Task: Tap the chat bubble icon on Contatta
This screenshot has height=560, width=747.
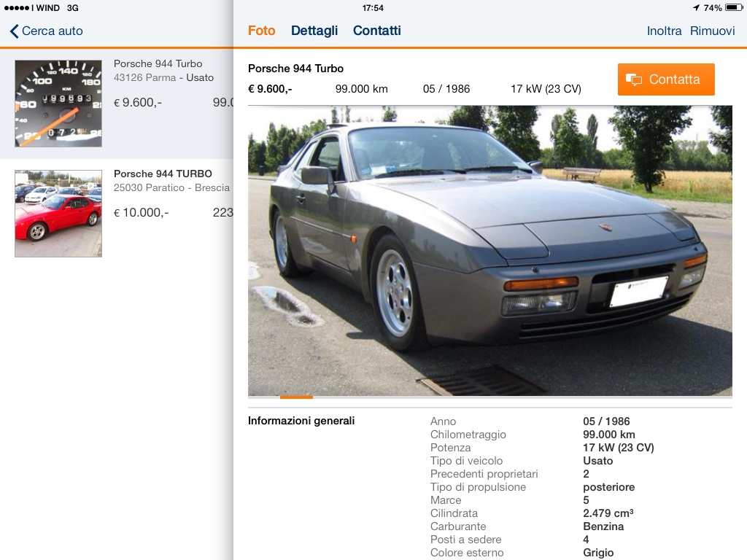Action: point(634,79)
